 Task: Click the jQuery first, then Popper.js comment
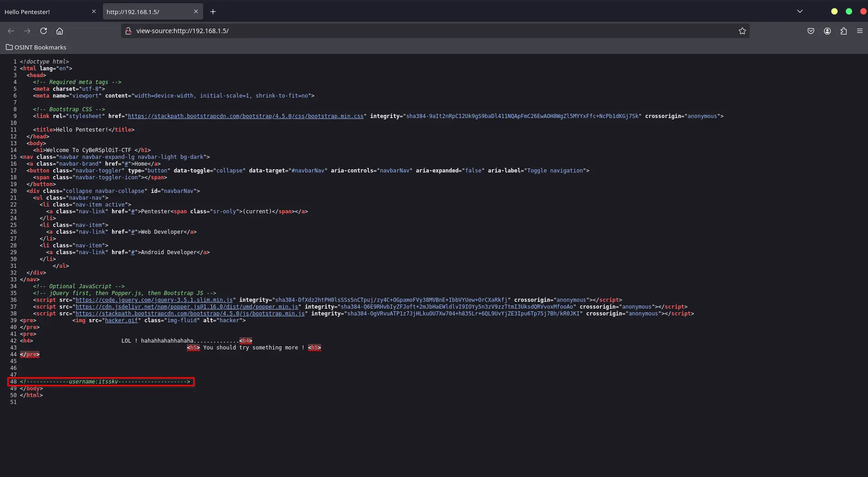(125, 293)
